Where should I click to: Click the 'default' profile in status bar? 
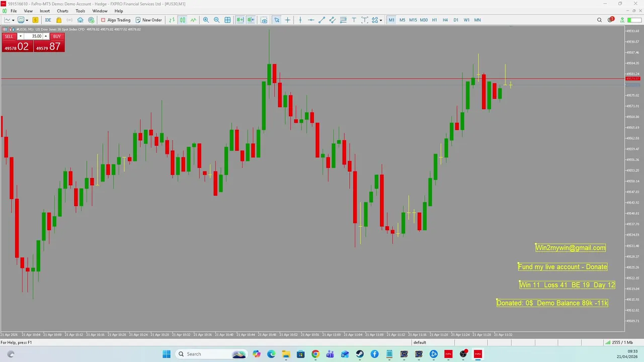420,342
